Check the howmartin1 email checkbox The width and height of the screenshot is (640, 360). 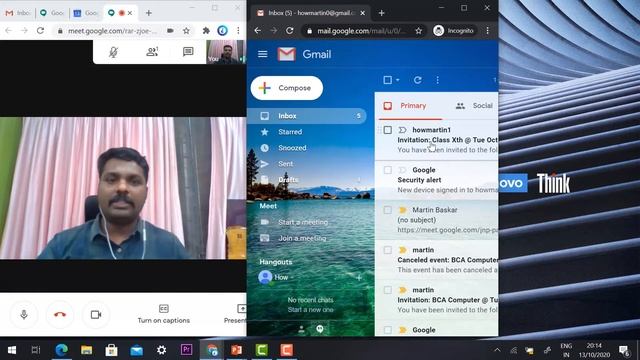coord(388,130)
